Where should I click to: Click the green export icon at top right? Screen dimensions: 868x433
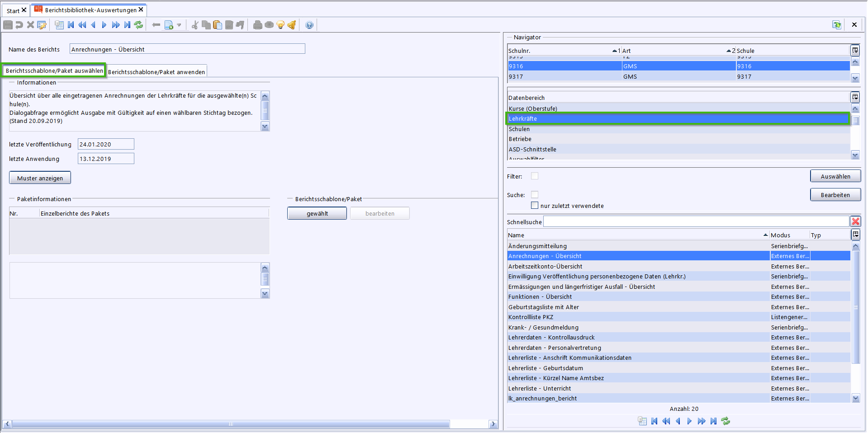click(837, 25)
